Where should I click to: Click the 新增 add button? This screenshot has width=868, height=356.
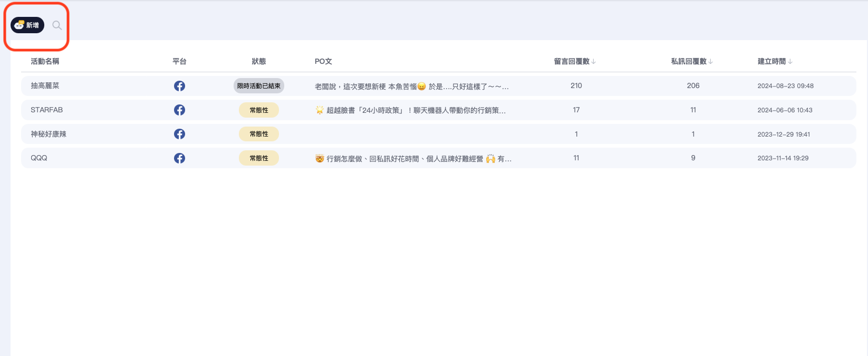tap(27, 25)
